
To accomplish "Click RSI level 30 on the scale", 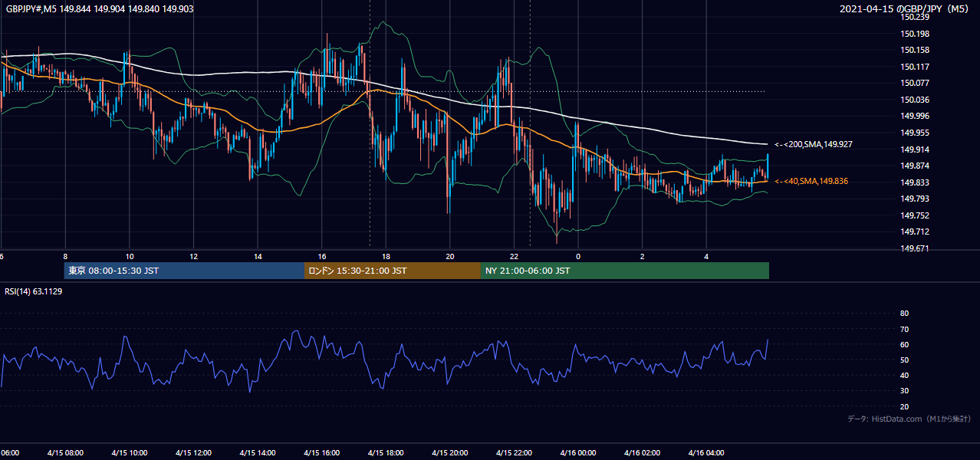I will (x=904, y=391).
